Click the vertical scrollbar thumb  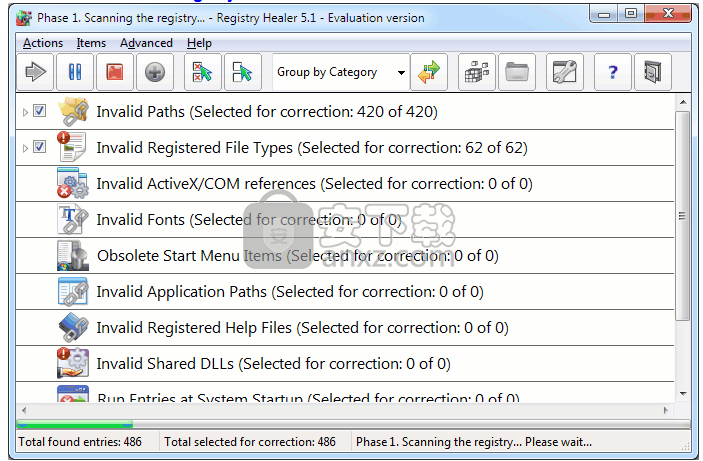[682, 216]
